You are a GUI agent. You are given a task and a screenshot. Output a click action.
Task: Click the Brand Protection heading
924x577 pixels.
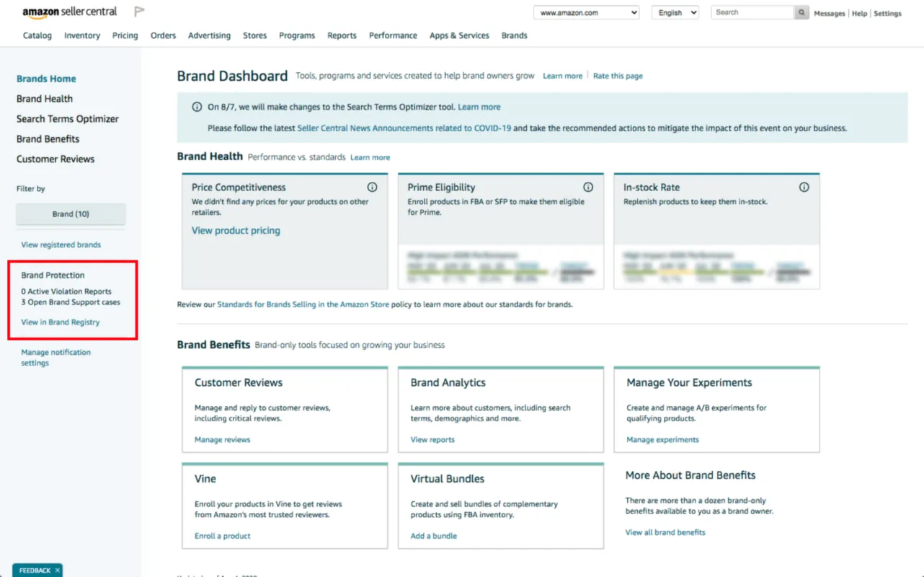[53, 276]
